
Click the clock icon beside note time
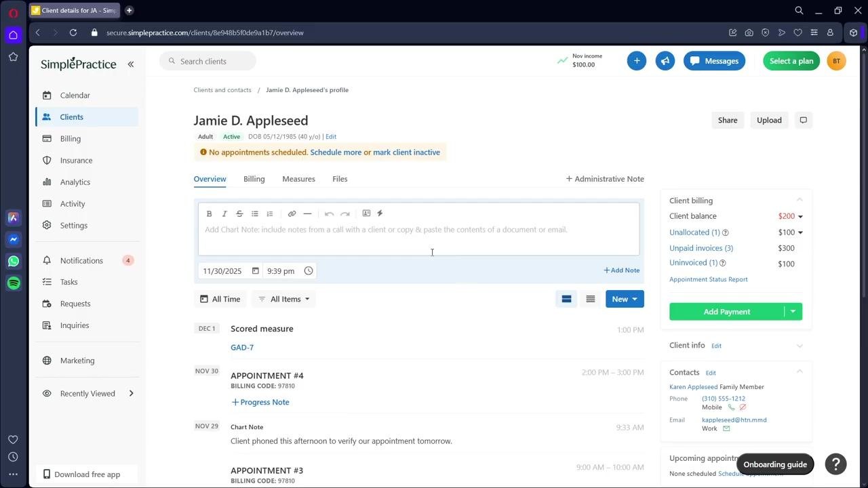point(309,271)
